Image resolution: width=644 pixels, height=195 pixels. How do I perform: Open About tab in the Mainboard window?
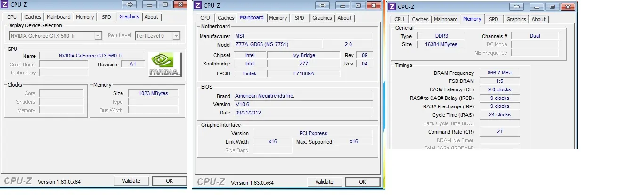[344, 18]
